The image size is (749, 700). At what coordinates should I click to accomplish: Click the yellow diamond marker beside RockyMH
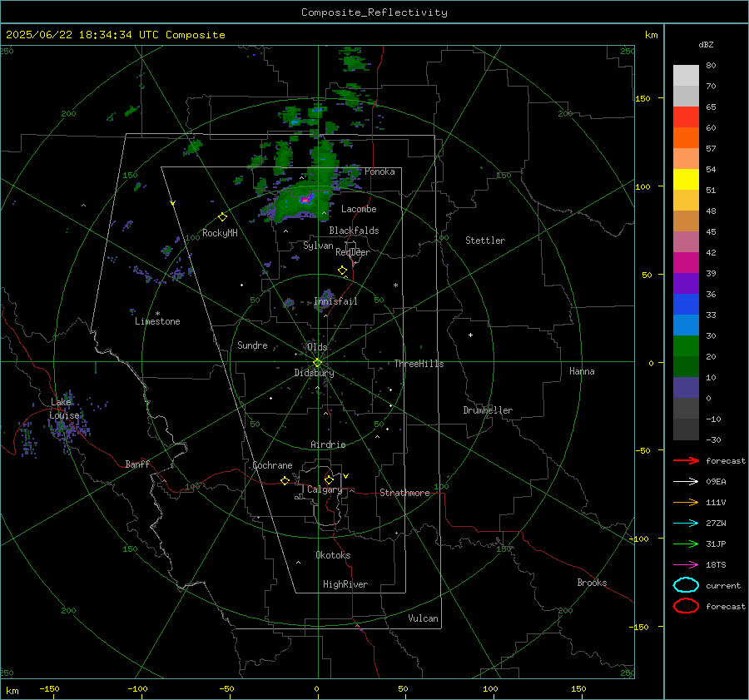222,217
